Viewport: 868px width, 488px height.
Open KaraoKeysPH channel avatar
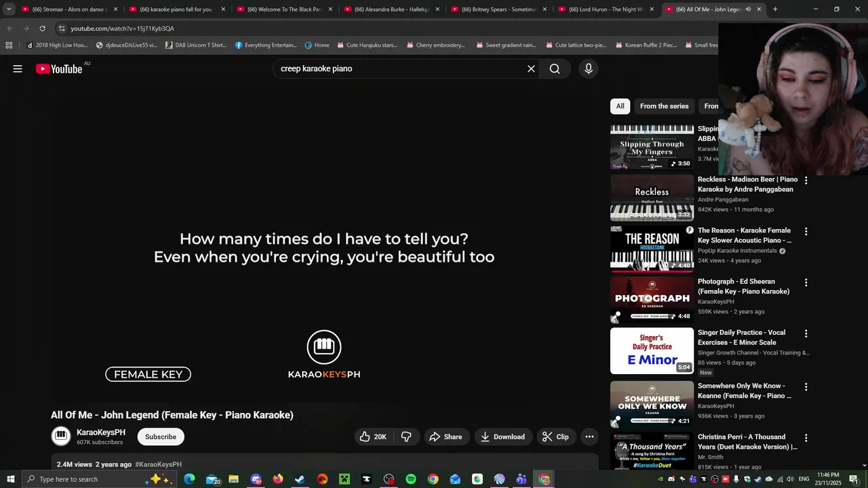[x=61, y=436]
